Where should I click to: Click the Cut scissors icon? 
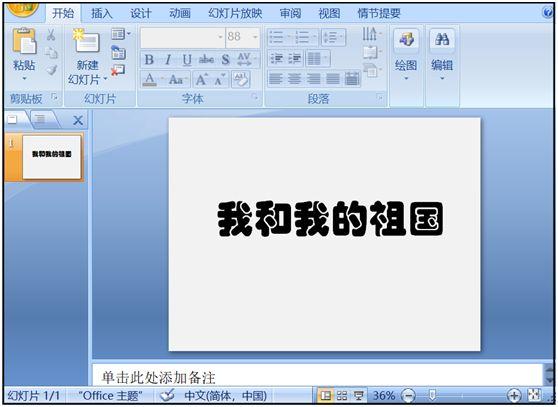[x=51, y=35]
